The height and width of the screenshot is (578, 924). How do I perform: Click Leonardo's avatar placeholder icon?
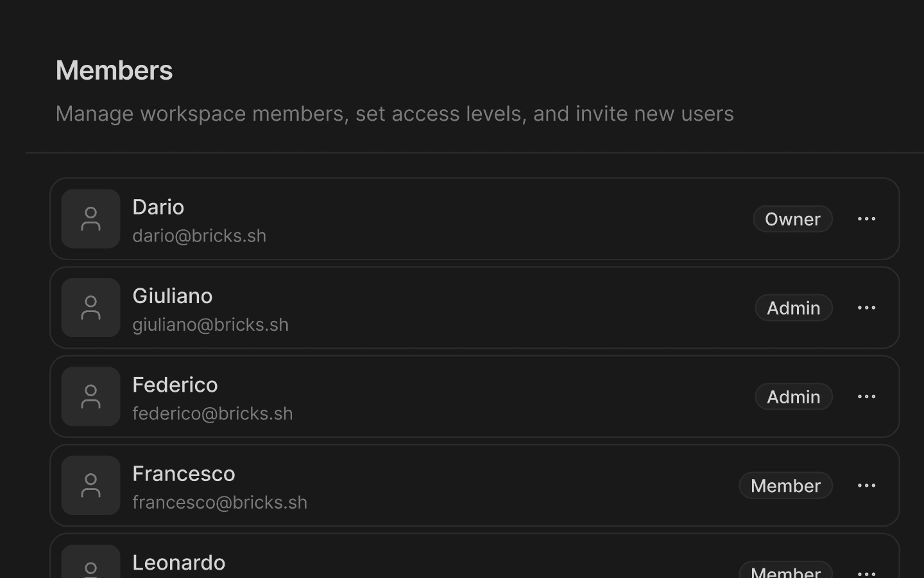[90, 565]
